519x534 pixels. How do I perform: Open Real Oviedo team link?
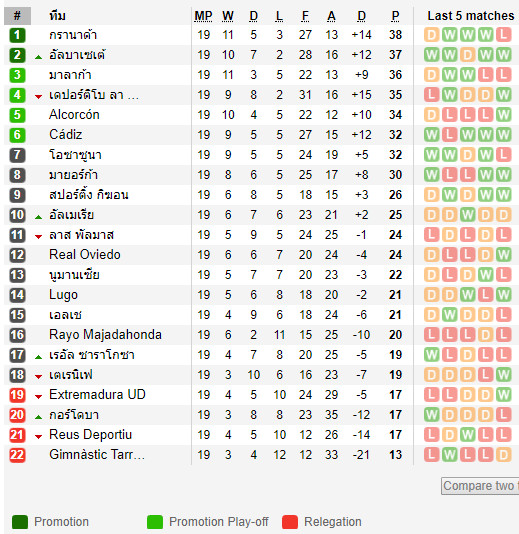(85, 255)
